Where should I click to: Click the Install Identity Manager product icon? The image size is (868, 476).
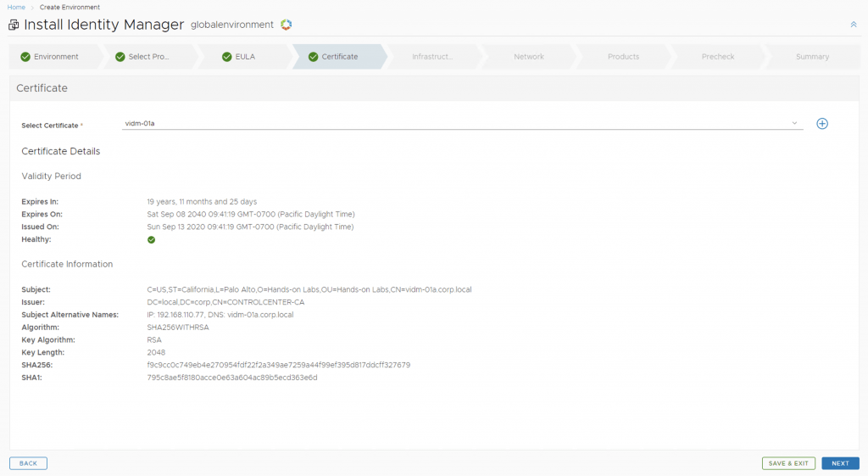tap(14, 25)
